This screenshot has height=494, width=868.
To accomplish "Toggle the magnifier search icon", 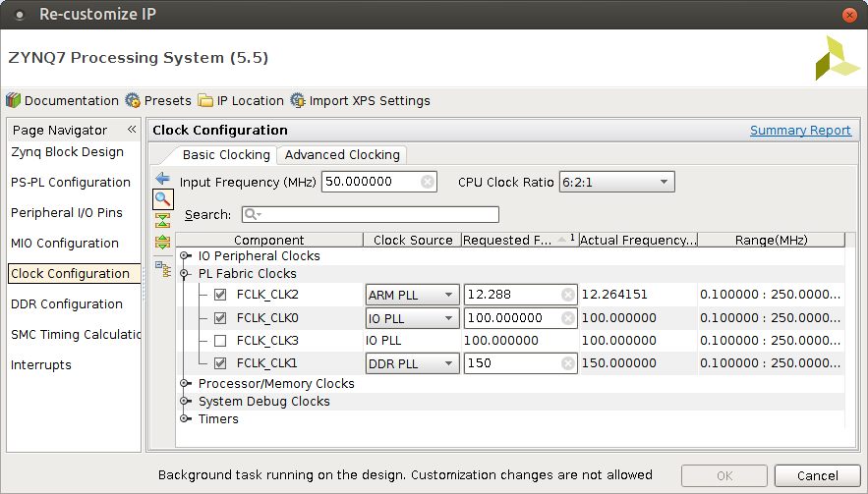I will click(x=163, y=199).
